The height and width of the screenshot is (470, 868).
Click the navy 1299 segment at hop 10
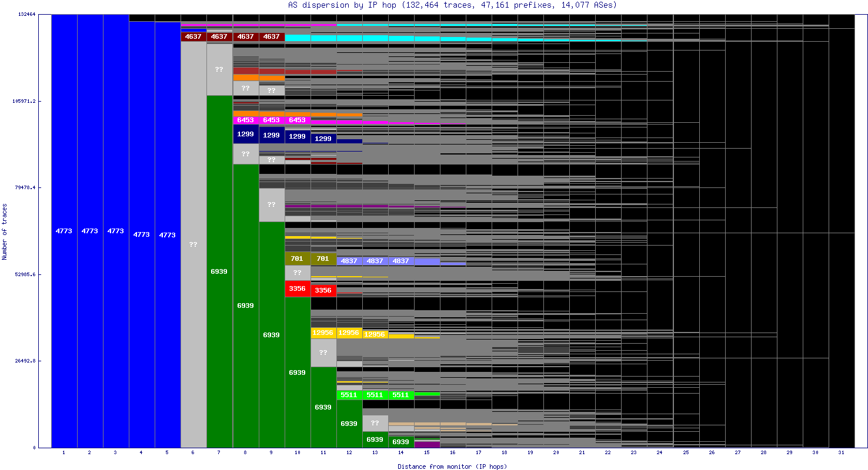coord(297,136)
